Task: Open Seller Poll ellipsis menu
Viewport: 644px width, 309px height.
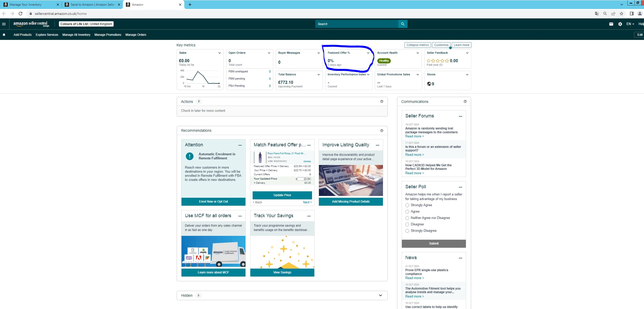Action: point(460,187)
